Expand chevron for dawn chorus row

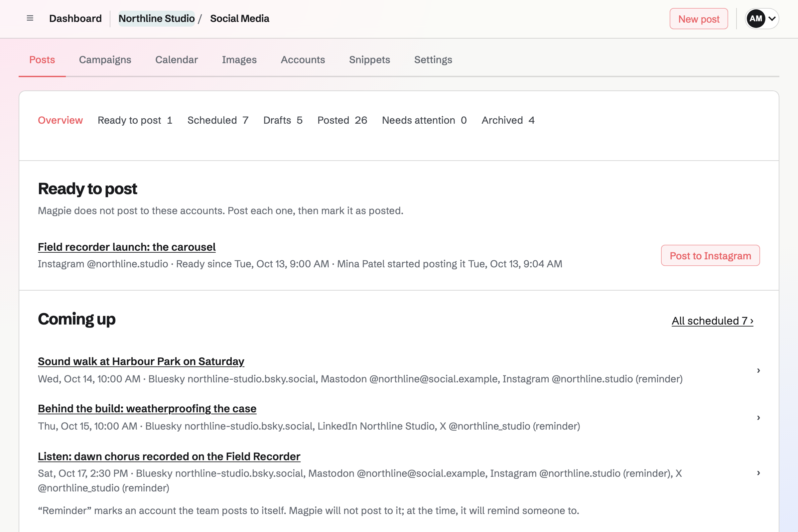pos(758,472)
